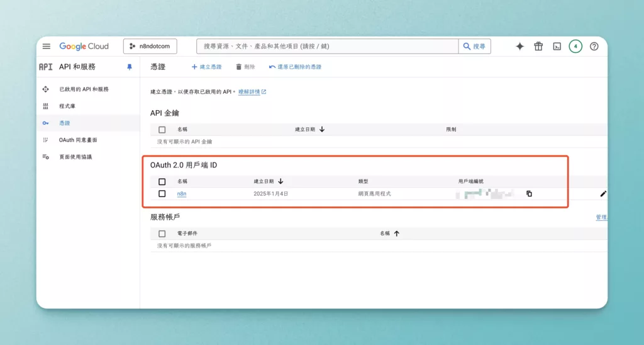Focus the resource search field
This screenshot has width=644, height=345.
click(327, 47)
